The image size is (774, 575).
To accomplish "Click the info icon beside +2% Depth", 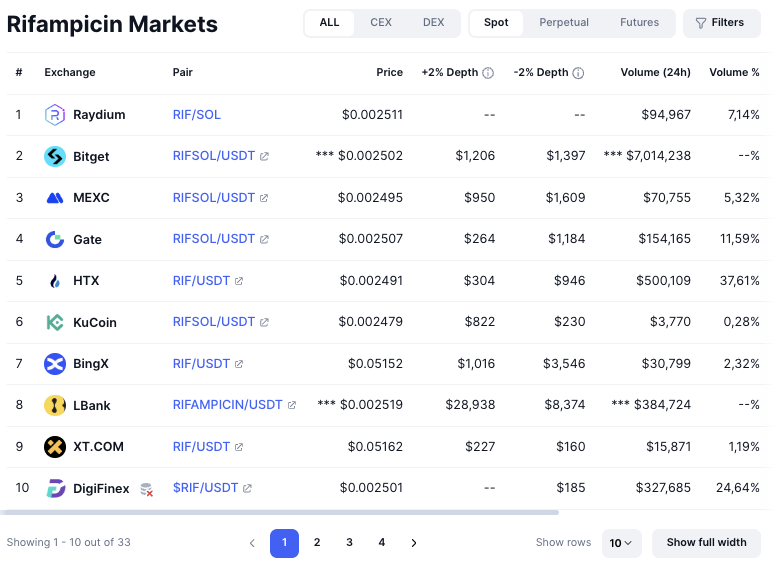I will coord(488,73).
